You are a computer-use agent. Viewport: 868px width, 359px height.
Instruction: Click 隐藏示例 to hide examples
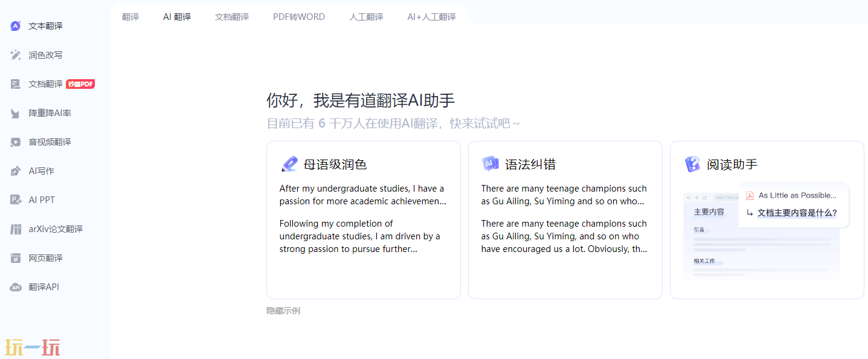pyautogui.click(x=283, y=311)
